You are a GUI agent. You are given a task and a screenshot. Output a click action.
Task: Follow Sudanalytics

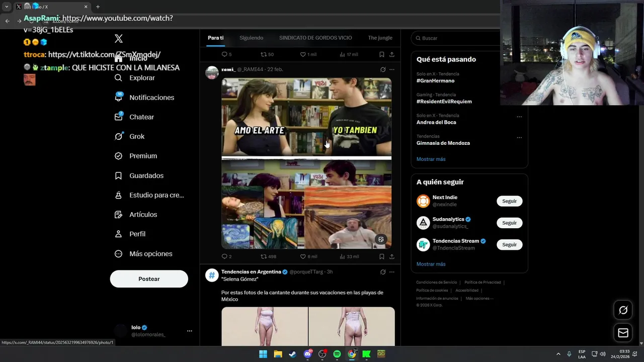pos(509,223)
